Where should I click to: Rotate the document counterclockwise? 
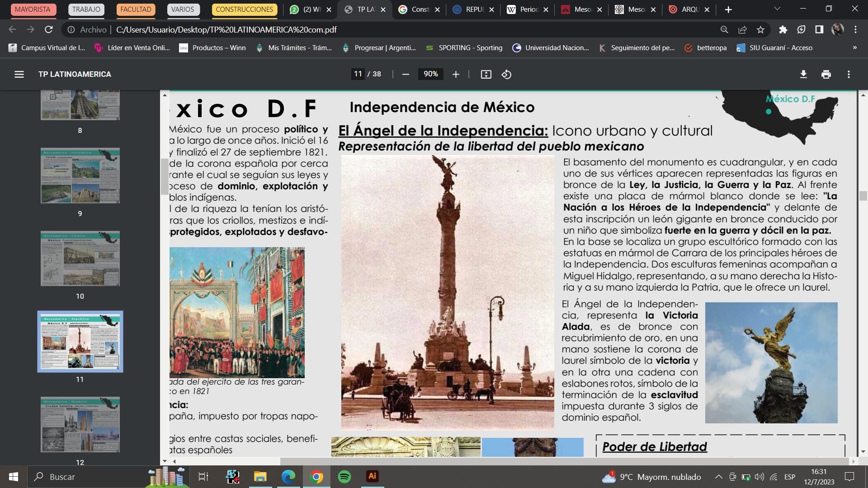tap(506, 74)
